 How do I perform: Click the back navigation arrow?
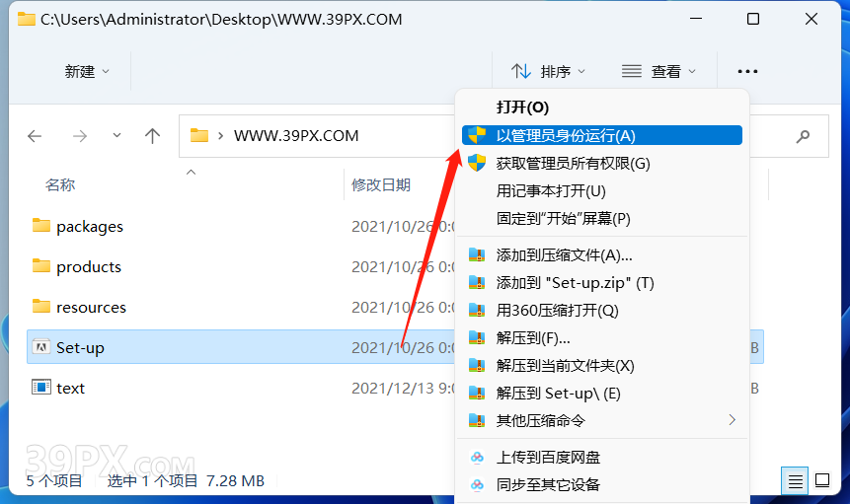pyautogui.click(x=35, y=136)
